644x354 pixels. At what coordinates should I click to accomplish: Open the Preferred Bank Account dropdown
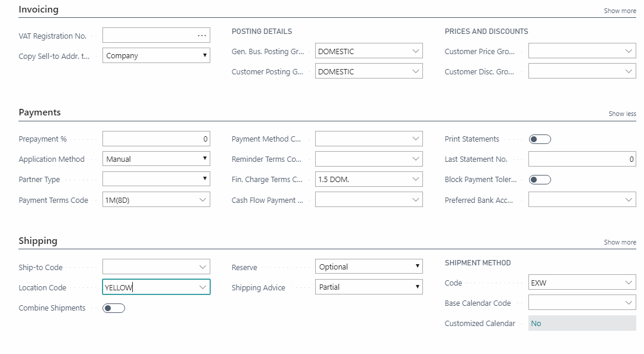[629, 200]
